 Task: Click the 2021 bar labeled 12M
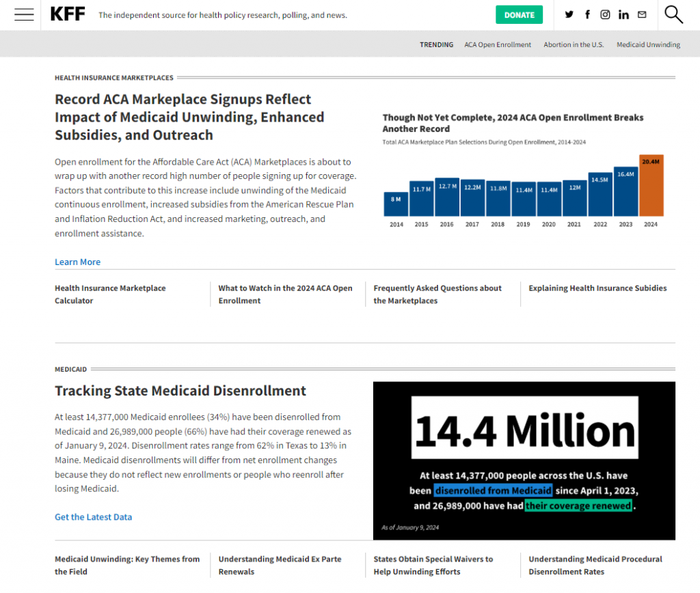coord(575,198)
